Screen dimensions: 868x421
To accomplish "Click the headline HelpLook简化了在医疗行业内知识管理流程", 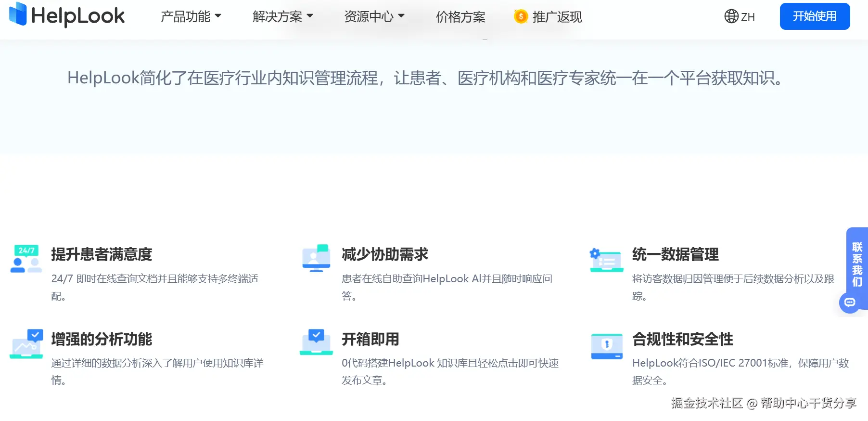I will click(x=426, y=78).
